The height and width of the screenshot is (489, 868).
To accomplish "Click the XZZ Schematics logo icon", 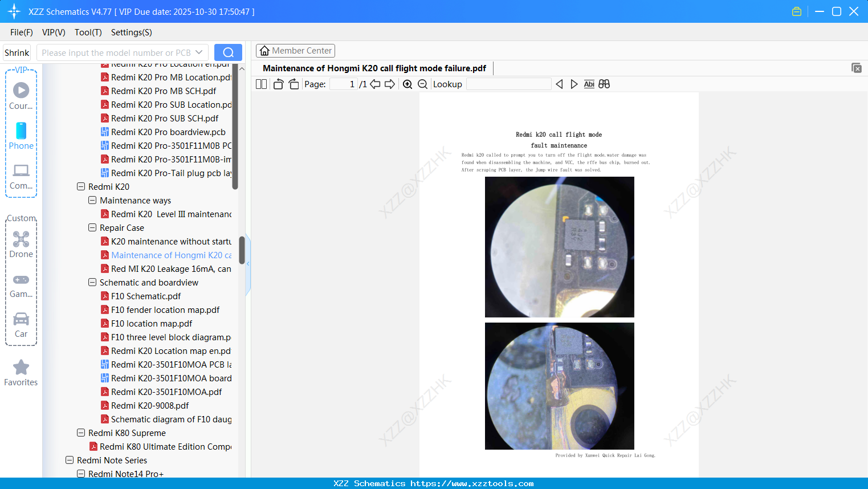I will click(14, 11).
